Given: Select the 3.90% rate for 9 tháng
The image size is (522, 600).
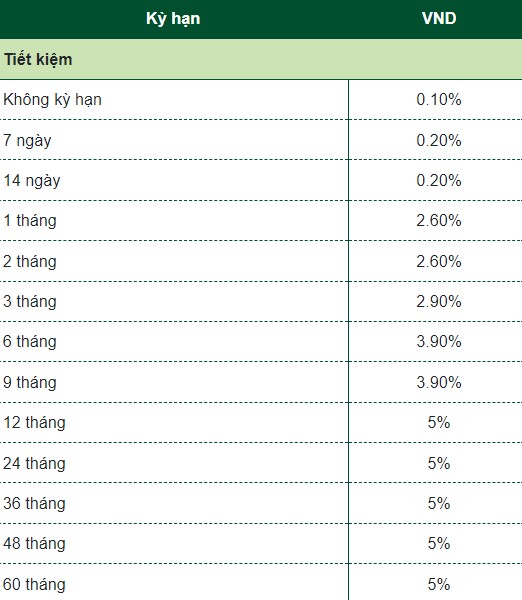Looking at the screenshot, I should 439,382.
